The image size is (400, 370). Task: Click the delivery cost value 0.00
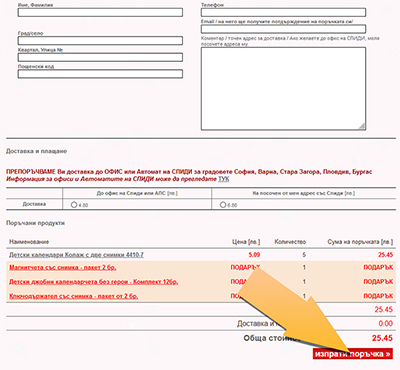coord(385,323)
